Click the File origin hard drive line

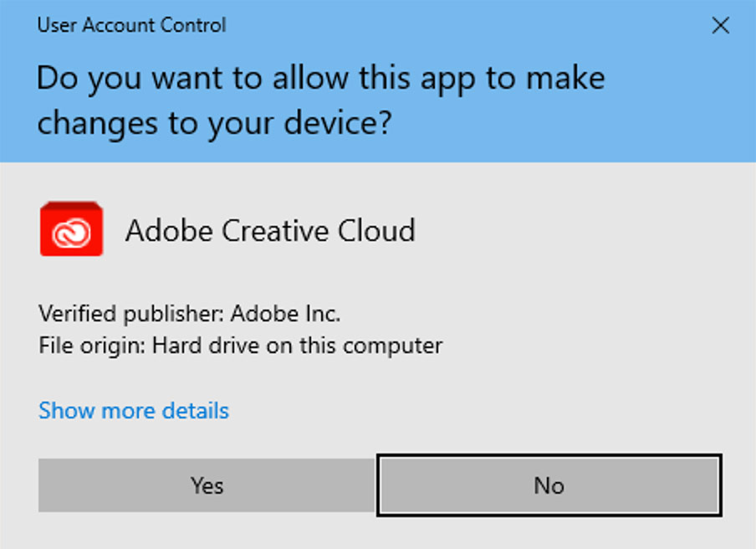click(x=240, y=346)
